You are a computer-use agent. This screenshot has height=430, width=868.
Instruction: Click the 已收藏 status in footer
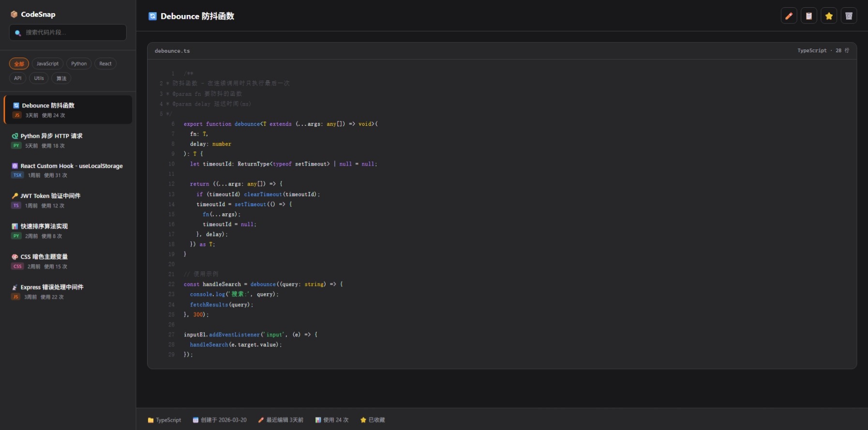pos(373,420)
